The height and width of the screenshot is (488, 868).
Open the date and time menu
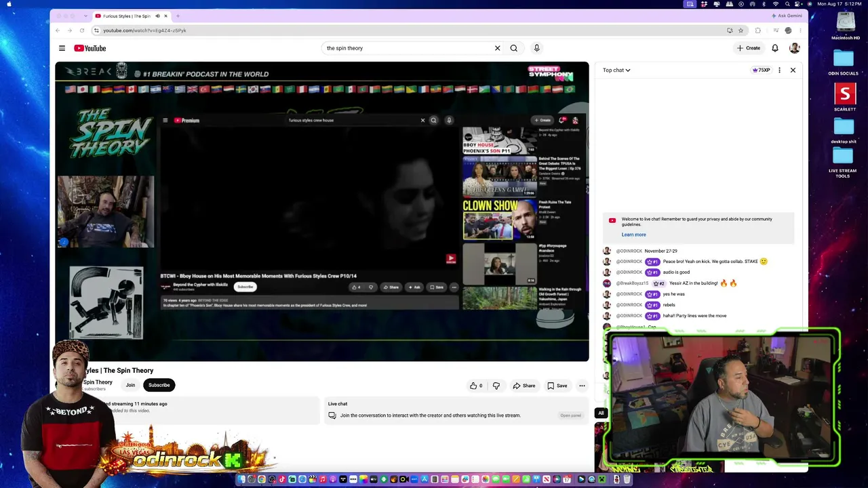[x=840, y=4]
